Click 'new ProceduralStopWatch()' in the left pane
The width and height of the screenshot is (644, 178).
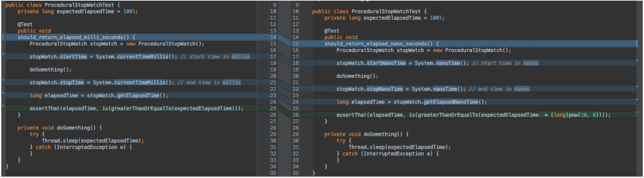click(164, 44)
